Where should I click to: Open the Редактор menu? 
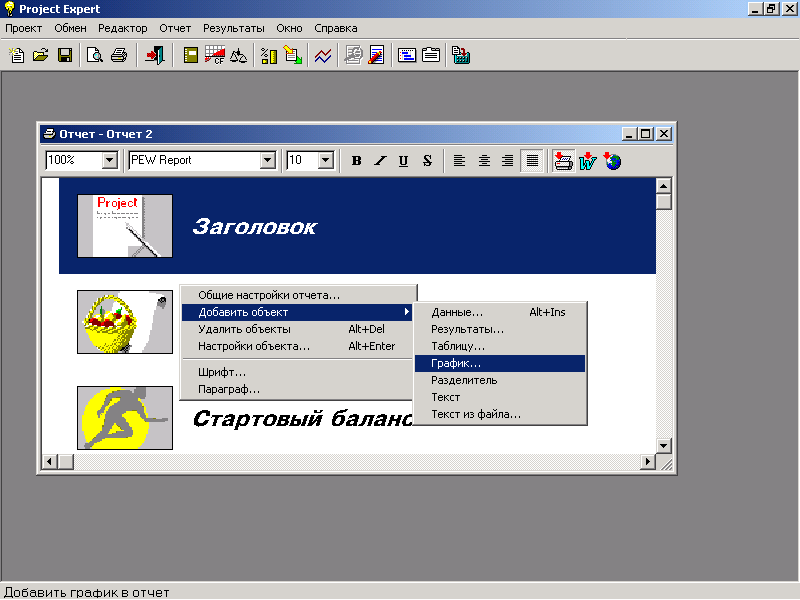[x=122, y=29]
